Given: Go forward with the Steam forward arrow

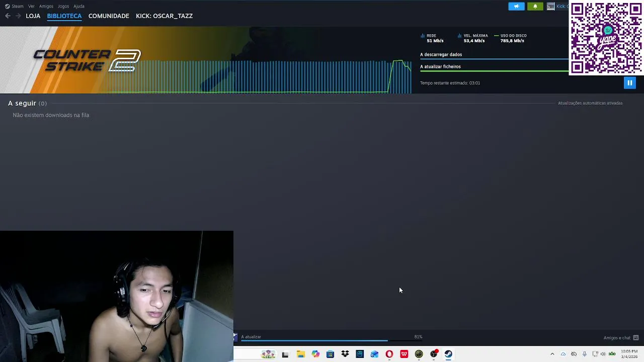Looking at the screenshot, I should coord(18,16).
